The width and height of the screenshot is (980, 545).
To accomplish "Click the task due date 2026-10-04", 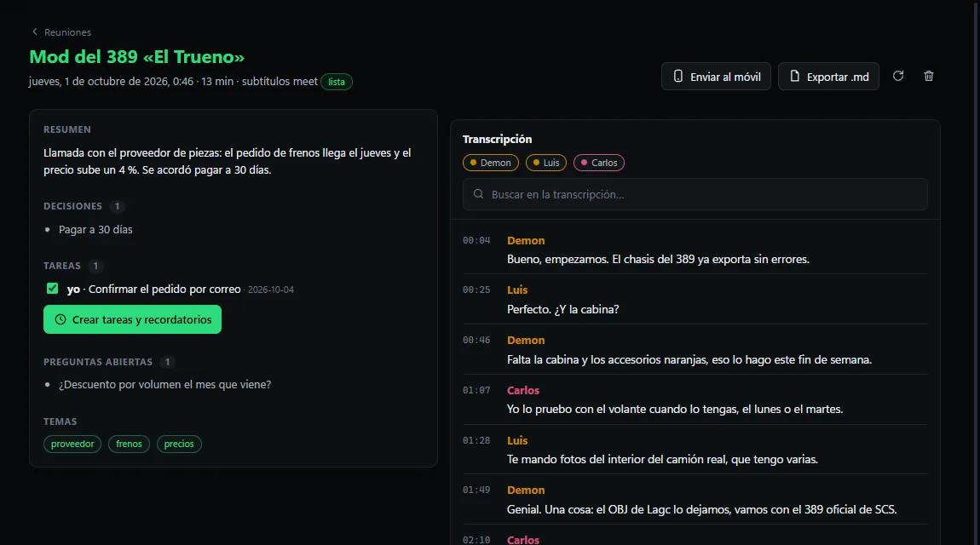I will (x=271, y=290).
